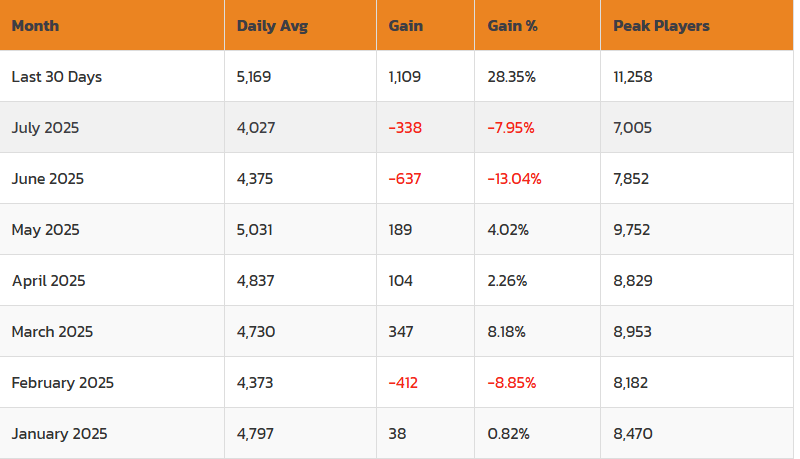The image size is (800, 459).
Task: Select the May 2025 row label
Action: (x=45, y=229)
